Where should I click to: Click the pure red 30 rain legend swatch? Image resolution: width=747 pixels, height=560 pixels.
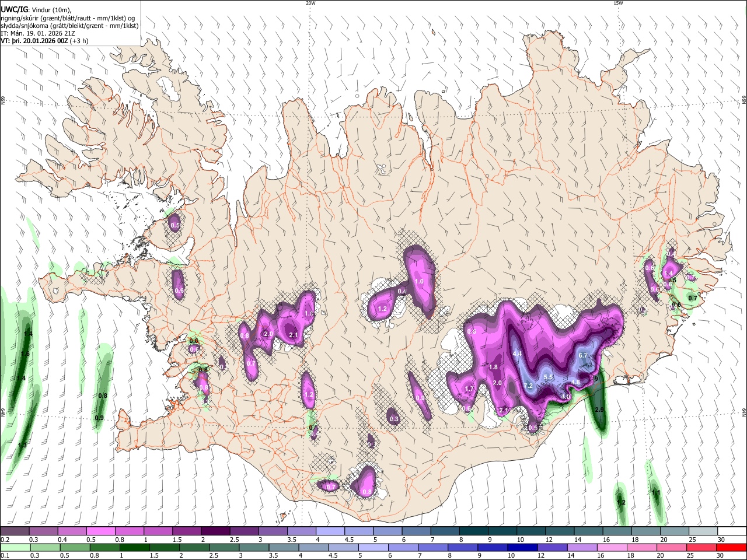732,547
